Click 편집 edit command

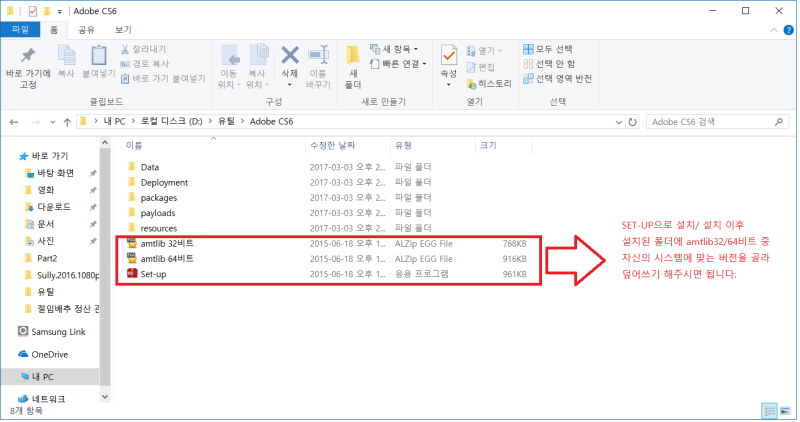tap(481, 67)
